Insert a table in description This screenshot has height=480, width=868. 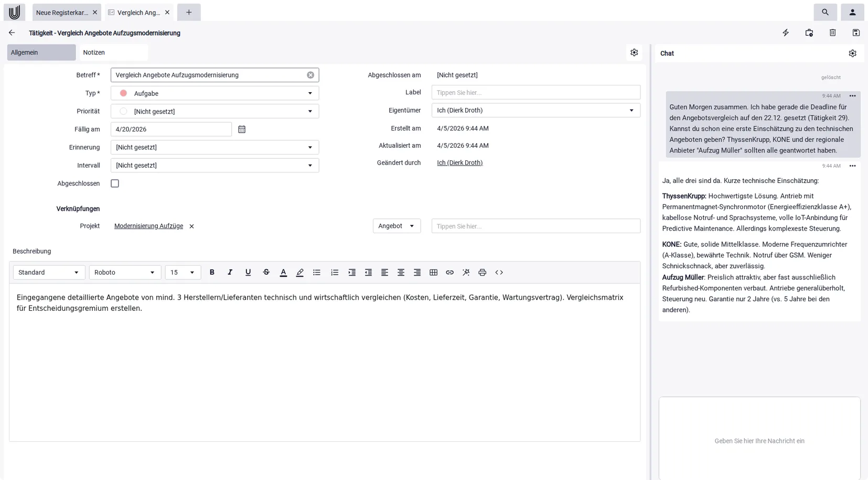pos(433,272)
